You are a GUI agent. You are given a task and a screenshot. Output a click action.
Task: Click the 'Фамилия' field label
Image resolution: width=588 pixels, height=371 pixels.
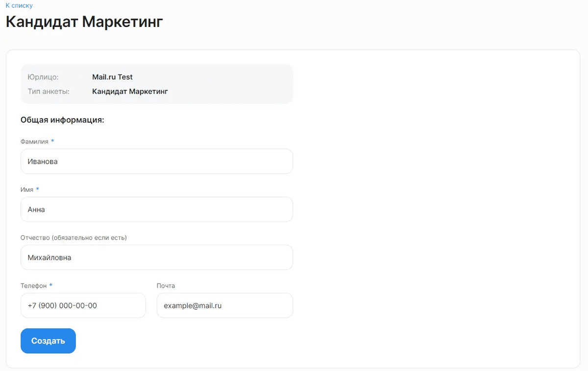click(x=34, y=141)
